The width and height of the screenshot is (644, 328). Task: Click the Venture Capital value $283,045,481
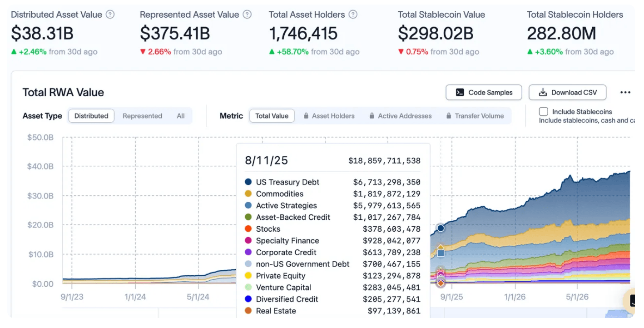[x=392, y=288]
